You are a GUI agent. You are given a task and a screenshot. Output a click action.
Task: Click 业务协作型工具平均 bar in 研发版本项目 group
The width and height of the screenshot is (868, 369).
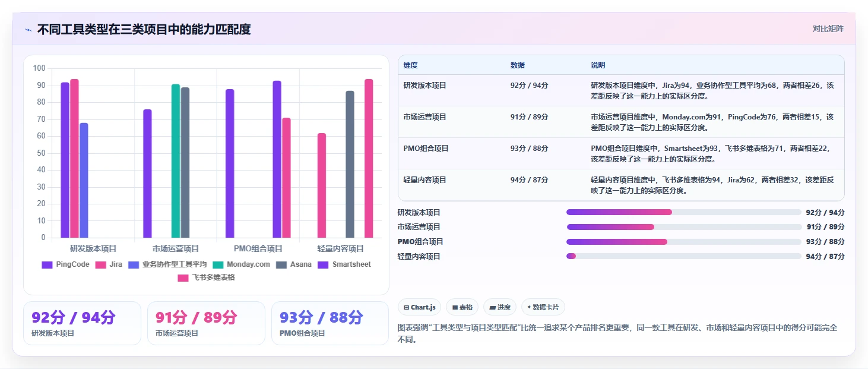[84, 181]
